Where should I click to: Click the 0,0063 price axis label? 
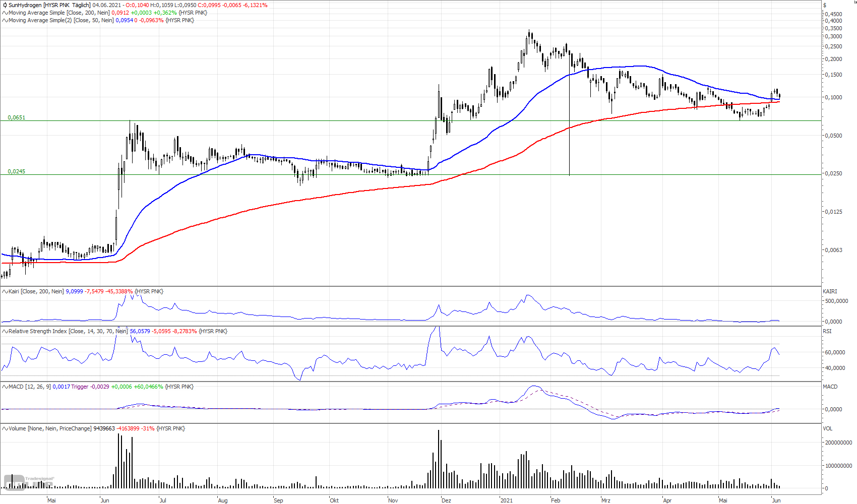(x=834, y=250)
